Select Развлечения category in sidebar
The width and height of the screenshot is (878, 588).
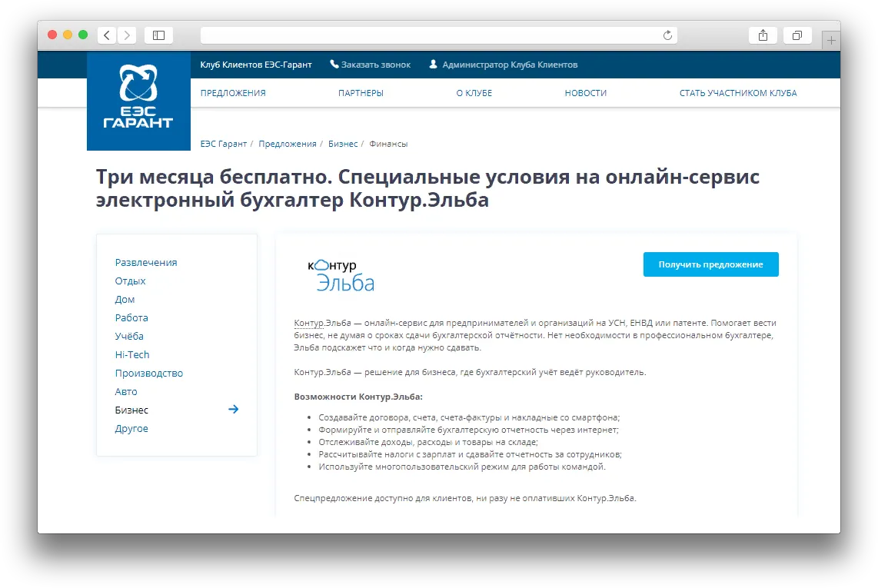[146, 263]
